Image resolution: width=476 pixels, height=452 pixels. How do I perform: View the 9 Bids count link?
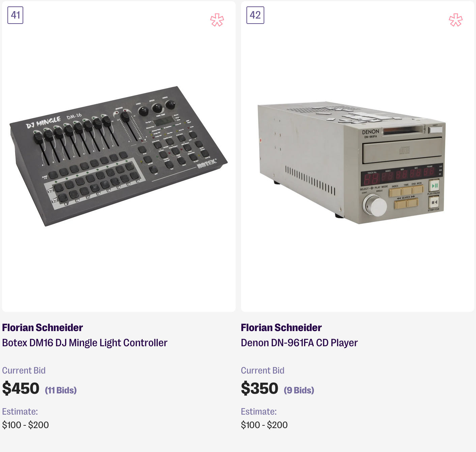[299, 390]
